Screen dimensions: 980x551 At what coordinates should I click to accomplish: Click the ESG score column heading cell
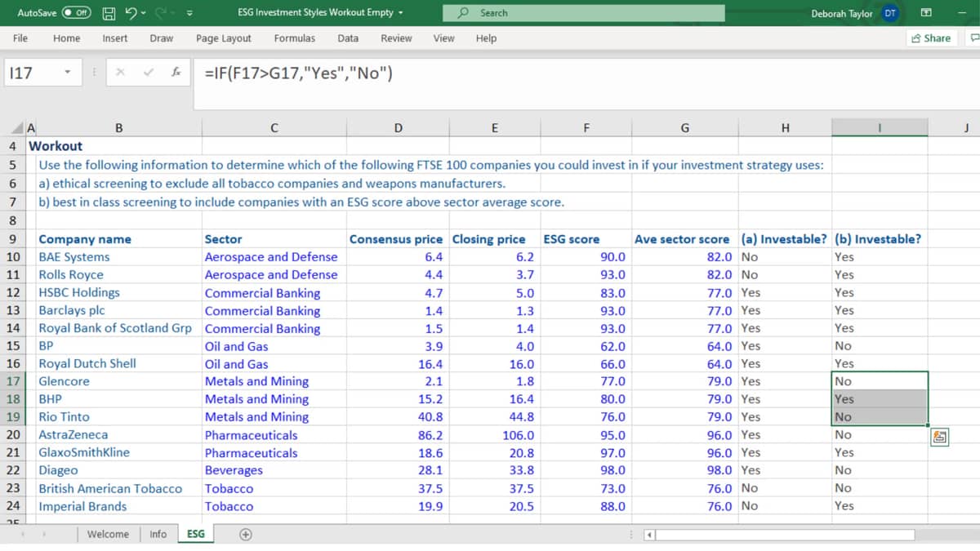[586, 239]
